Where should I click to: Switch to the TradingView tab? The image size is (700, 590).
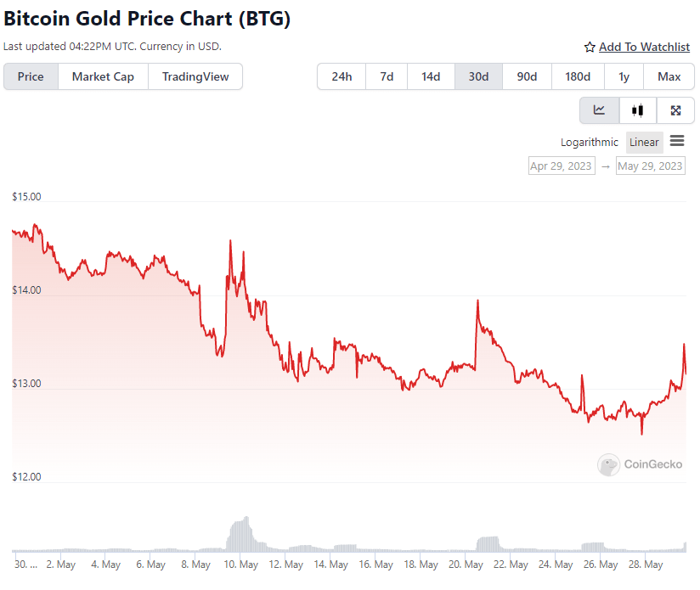[195, 76]
